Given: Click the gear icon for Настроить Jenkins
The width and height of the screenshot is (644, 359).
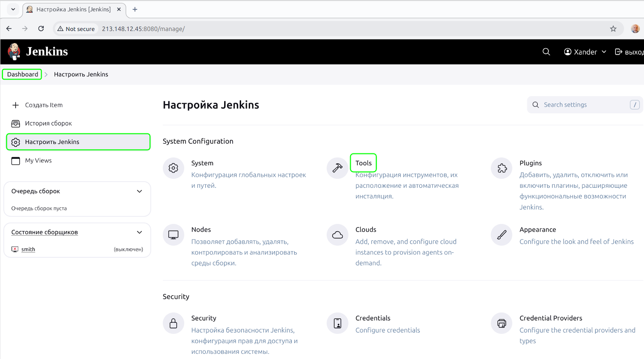Looking at the screenshot, I should click(16, 142).
